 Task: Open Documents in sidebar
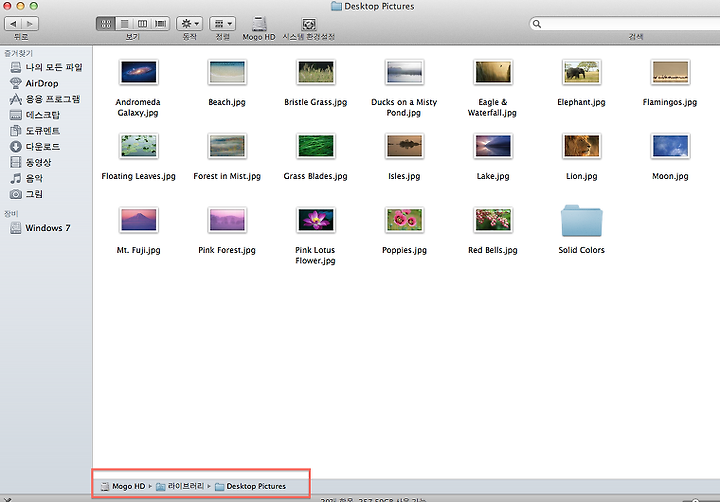(35, 131)
